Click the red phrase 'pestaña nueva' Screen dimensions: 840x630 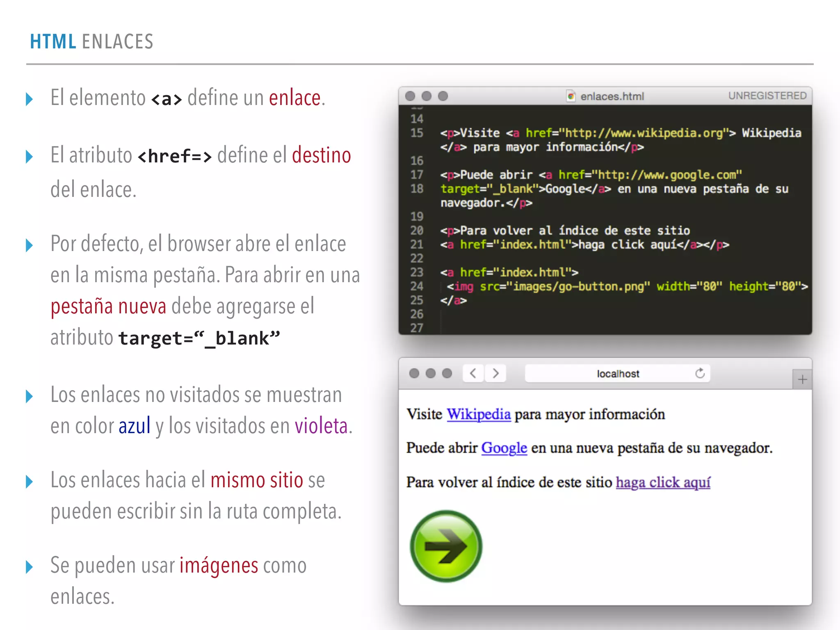[x=108, y=307]
